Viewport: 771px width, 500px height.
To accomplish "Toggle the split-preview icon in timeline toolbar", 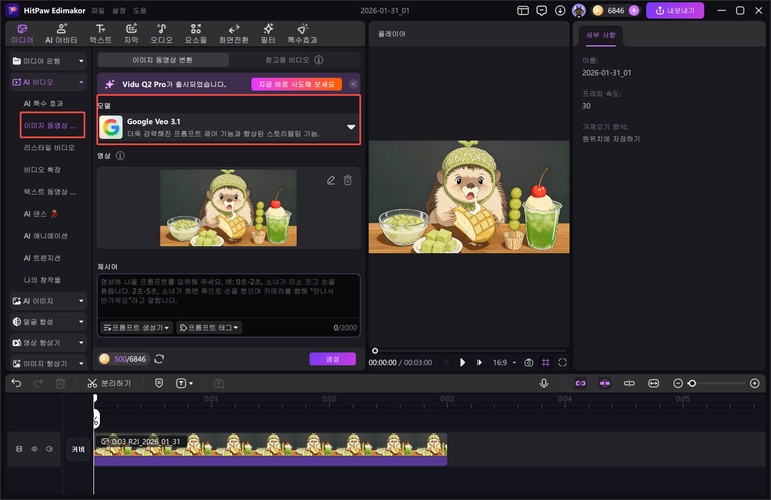I will point(629,383).
